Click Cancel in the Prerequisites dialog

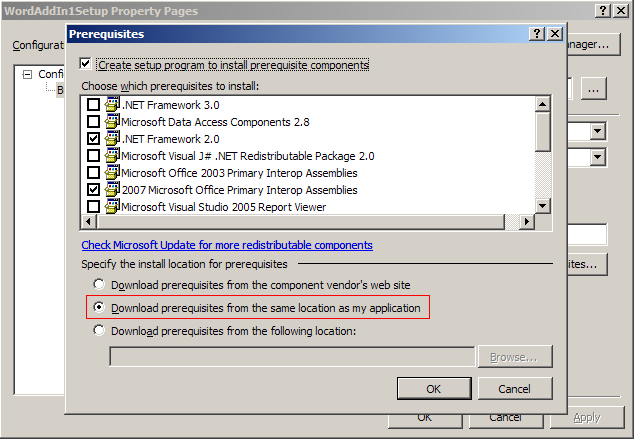[515, 389]
